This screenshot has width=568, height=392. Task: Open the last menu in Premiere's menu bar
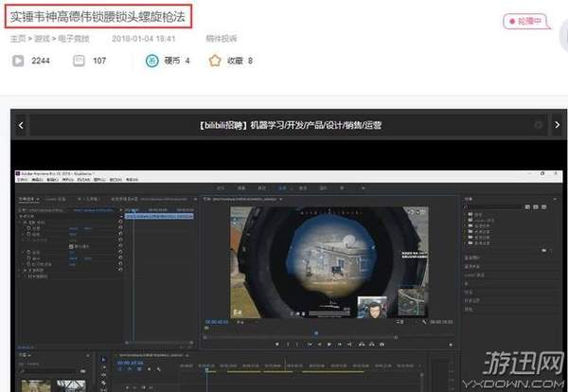[x=132, y=180]
